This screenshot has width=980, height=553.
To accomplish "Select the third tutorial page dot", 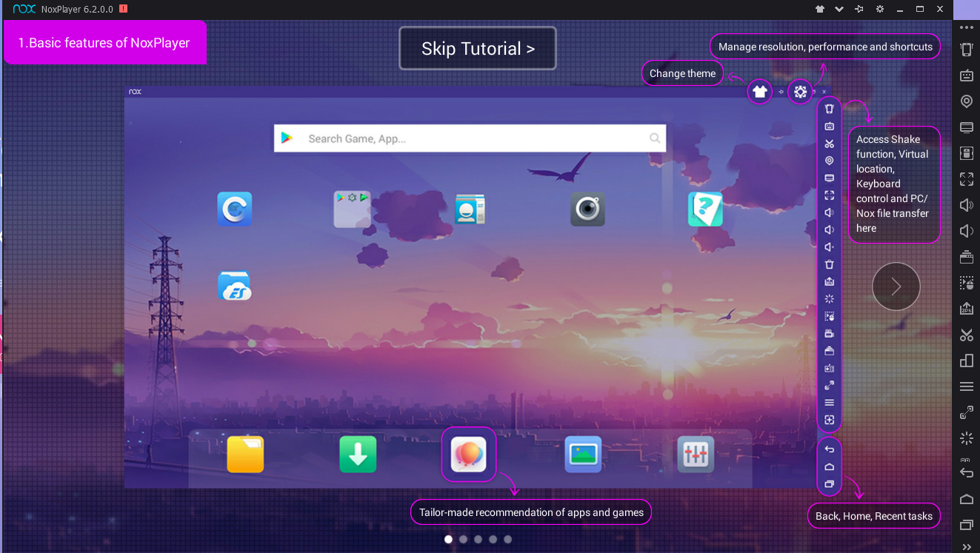I will pyautogui.click(x=478, y=540).
